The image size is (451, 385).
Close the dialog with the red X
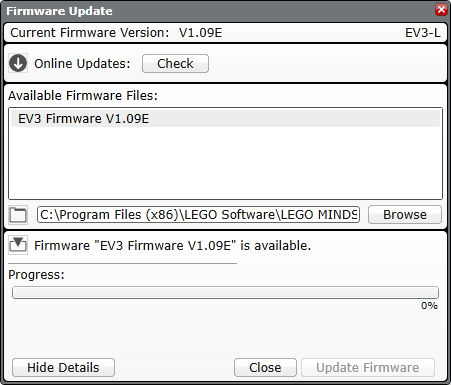(x=441, y=9)
